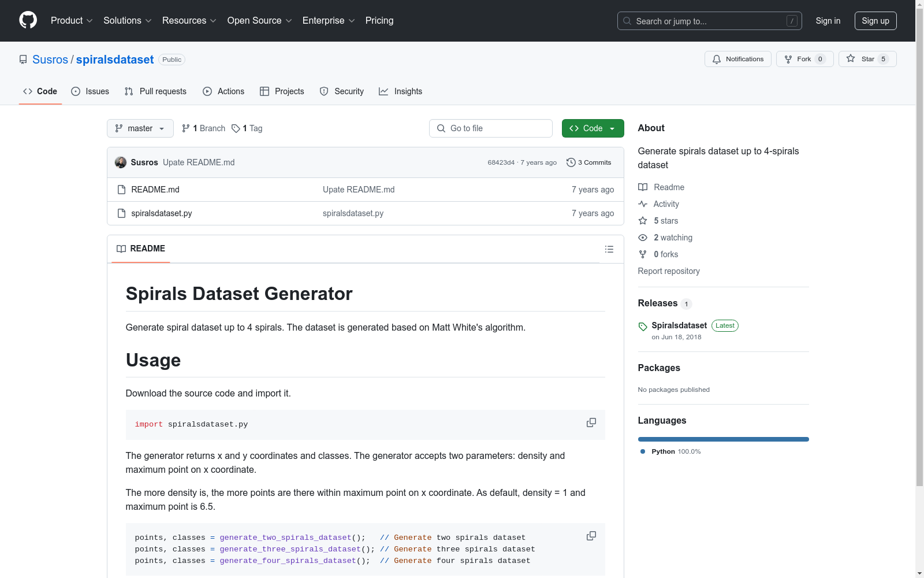The height and width of the screenshot is (578, 924).
Task: Click the Notifications button
Action: coord(738,59)
